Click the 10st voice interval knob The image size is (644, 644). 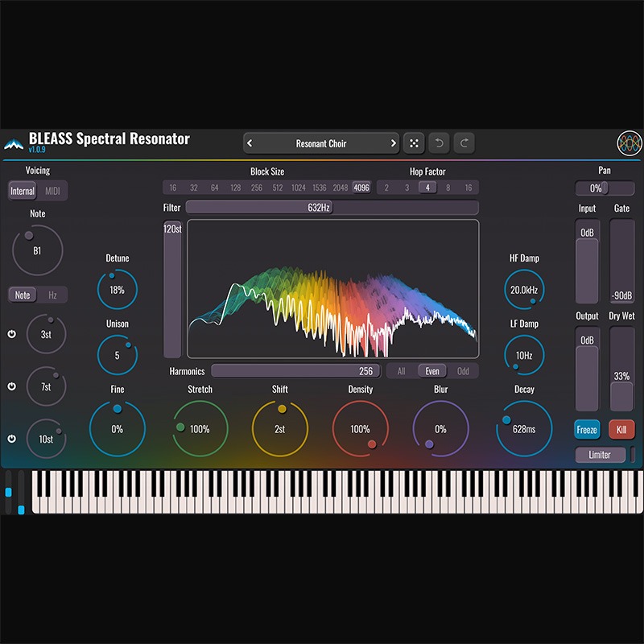(46, 438)
